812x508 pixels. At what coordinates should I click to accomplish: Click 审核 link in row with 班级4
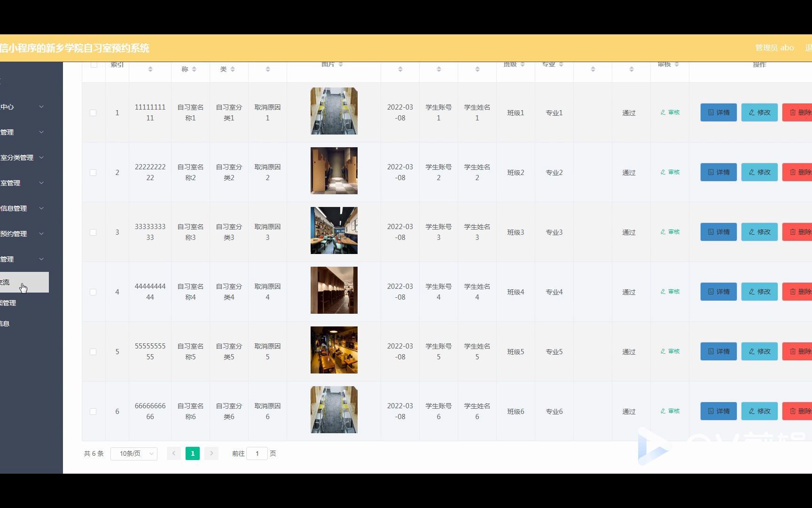coord(670,292)
